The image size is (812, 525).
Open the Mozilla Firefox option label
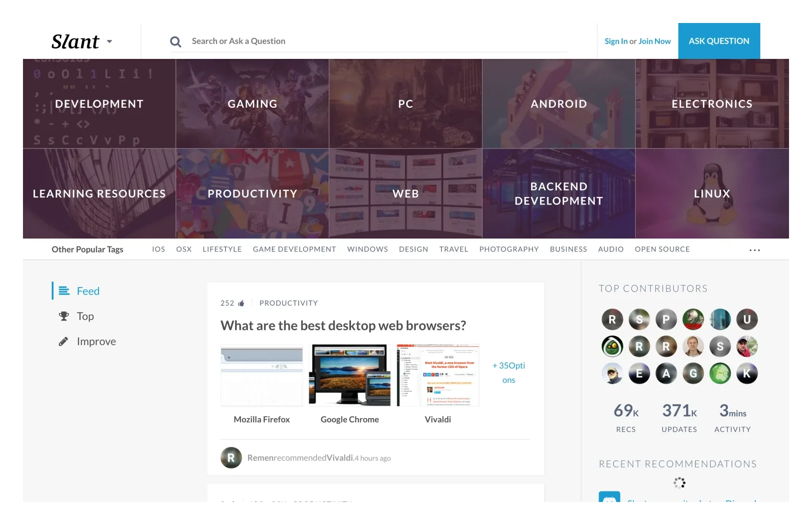click(261, 420)
